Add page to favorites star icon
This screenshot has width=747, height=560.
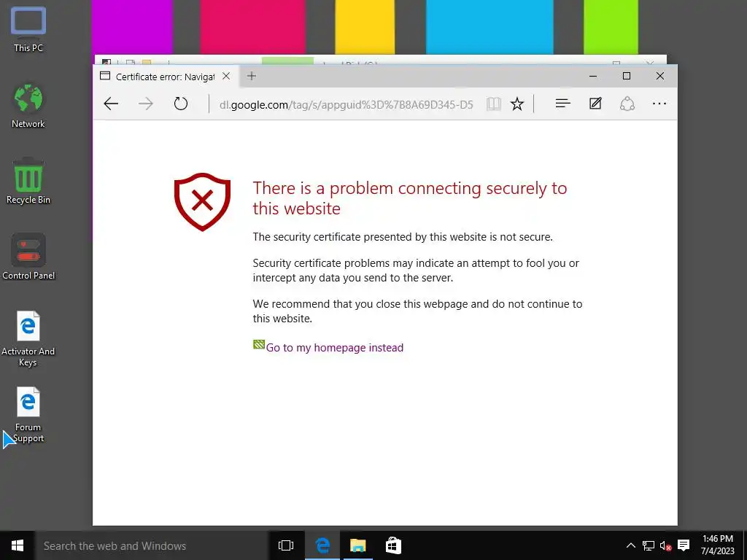point(517,104)
